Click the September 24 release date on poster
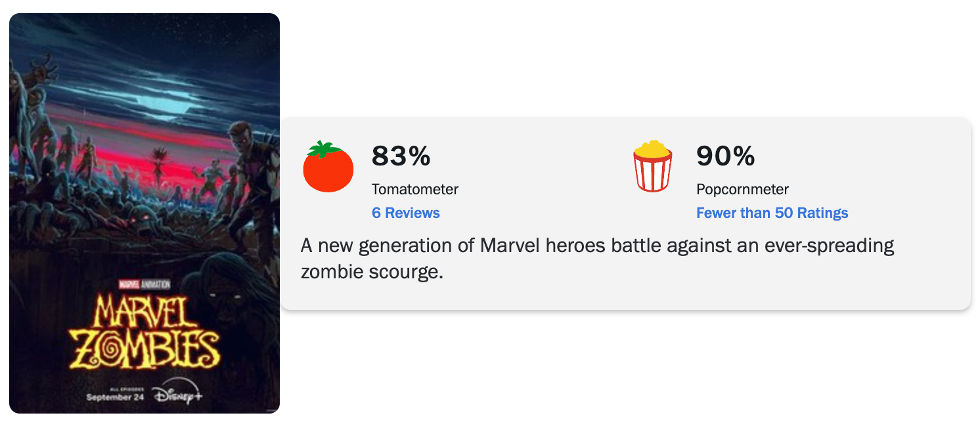 point(115,397)
